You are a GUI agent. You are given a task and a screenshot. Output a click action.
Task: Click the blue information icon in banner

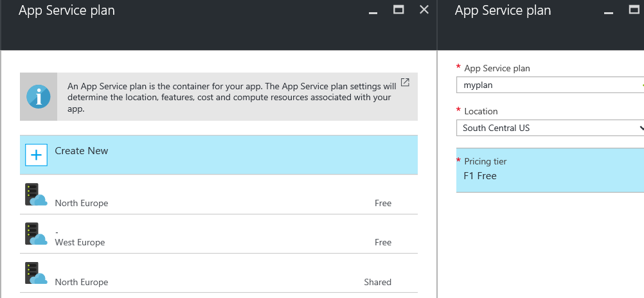click(x=39, y=97)
